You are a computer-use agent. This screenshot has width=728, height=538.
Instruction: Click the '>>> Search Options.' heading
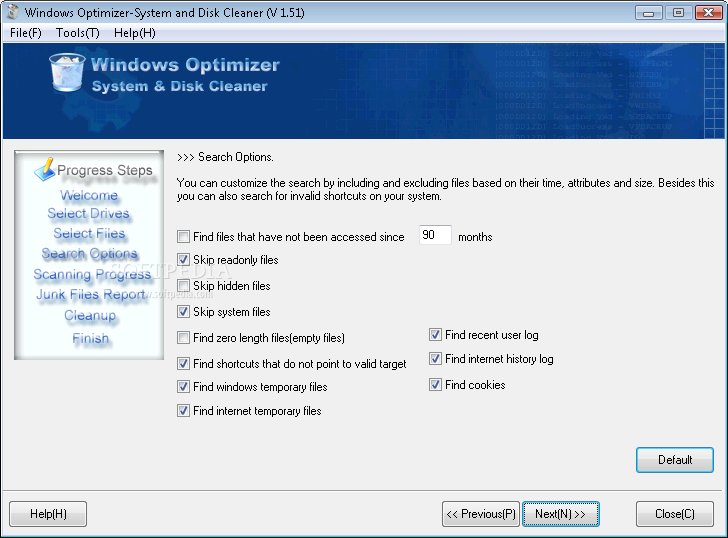click(x=225, y=157)
